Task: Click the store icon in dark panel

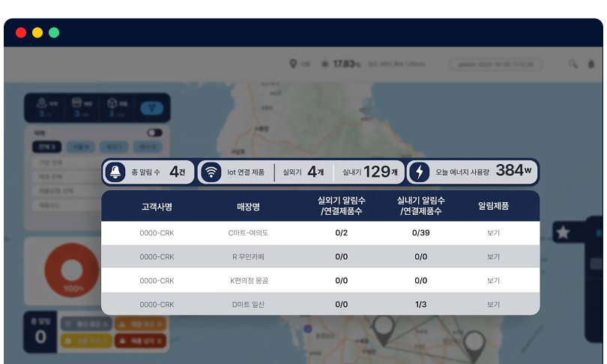Action: point(77,103)
